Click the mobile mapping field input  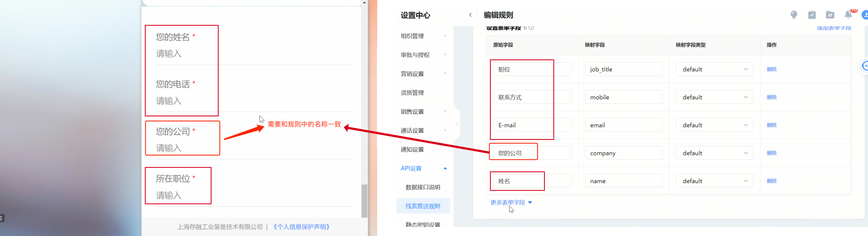click(624, 97)
